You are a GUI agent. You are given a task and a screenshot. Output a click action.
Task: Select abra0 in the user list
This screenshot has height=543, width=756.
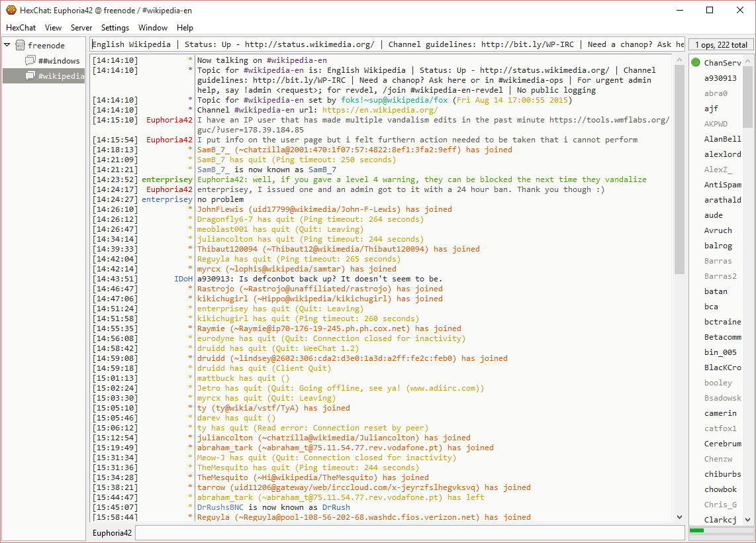716,93
